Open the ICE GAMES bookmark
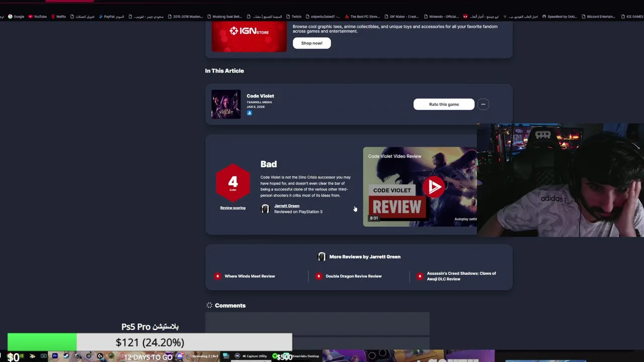 click(632, 17)
